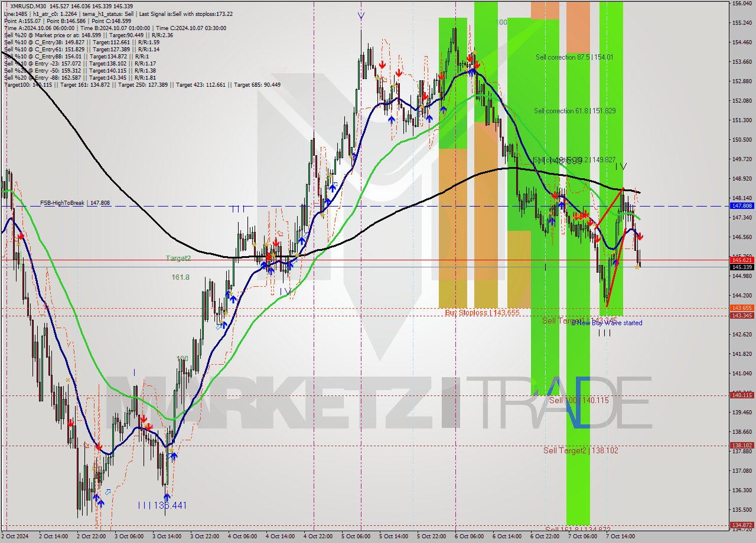The image size is (756, 543).
Task: Click the 141.040 price axis label
Action: (x=742, y=373)
